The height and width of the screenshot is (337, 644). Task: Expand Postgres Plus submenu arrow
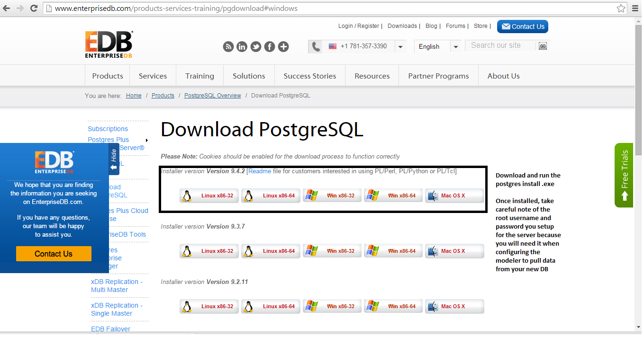point(146,140)
